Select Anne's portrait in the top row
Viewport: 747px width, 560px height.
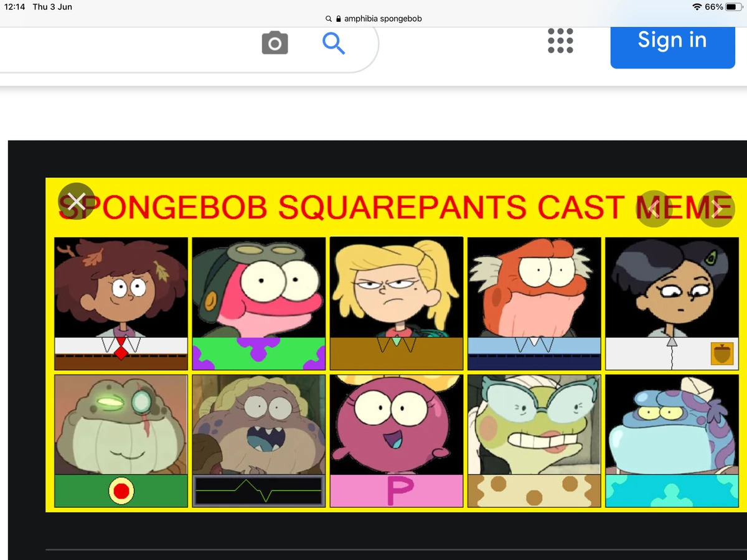point(121,302)
